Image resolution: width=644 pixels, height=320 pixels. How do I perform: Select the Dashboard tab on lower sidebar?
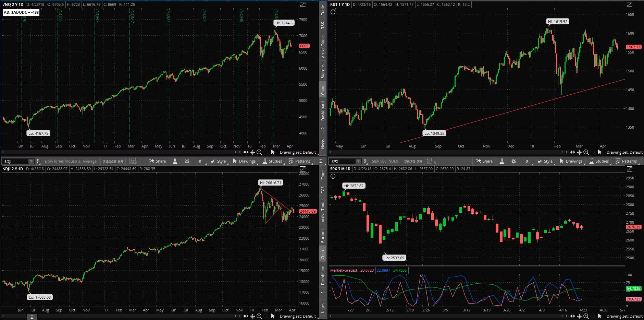(x=323, y=275)
